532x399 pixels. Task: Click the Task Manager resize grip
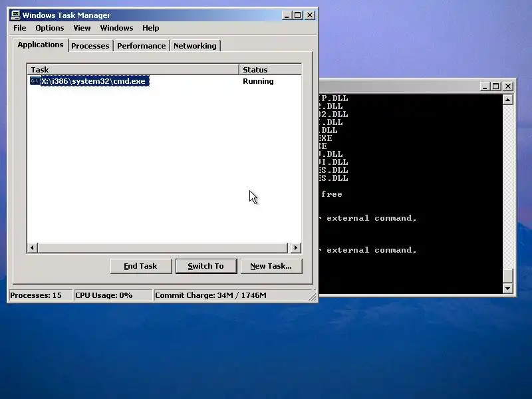click(x=313, y=297)
